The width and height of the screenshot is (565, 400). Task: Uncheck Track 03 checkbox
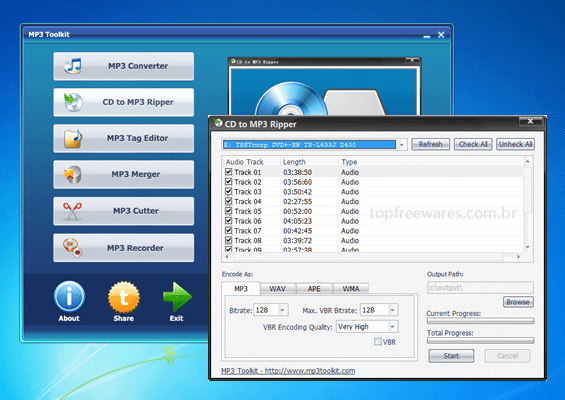point(228,191)
